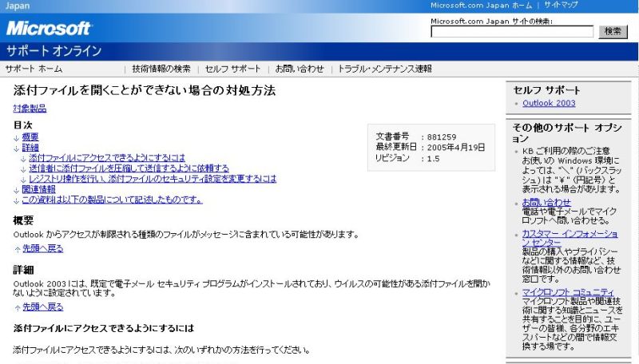Click the Microsoft logo
639x364 pixels.
[x=49, y=28]
